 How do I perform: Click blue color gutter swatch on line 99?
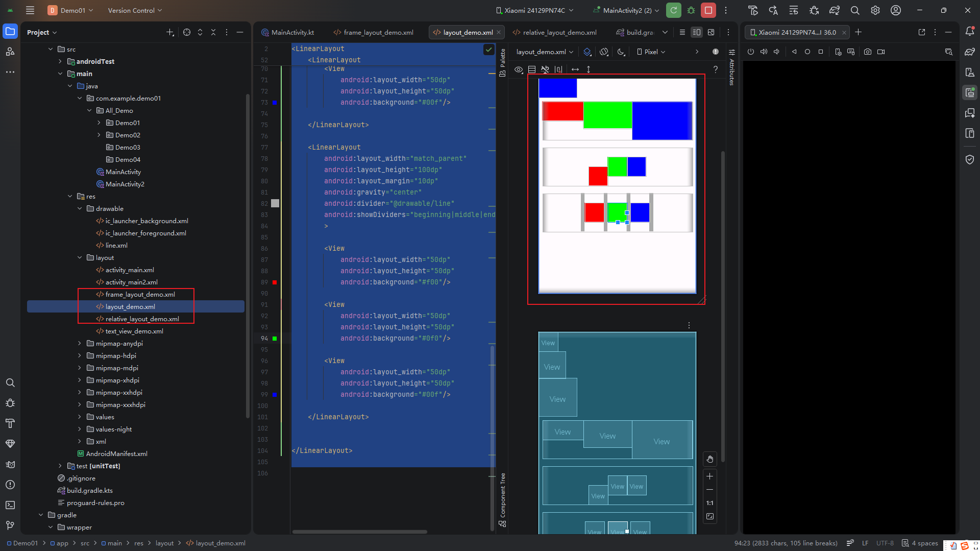click(275, 395)
